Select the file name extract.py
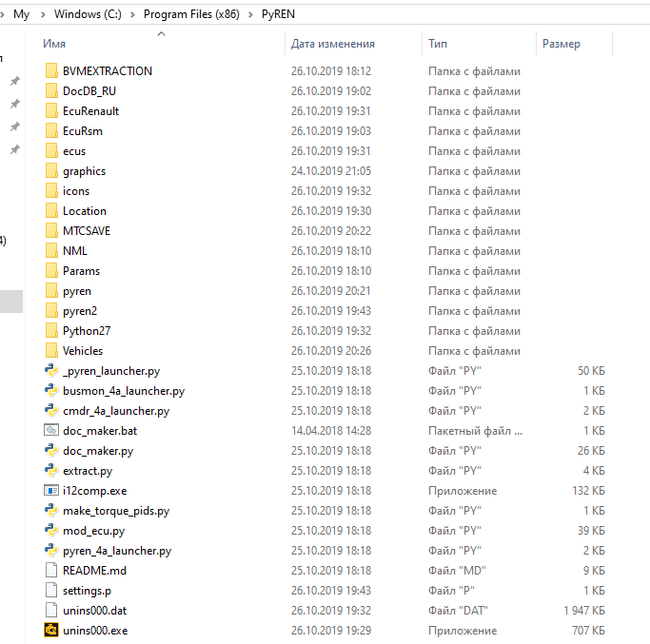The width and height of the screenshot is (650, 644). click(x=88, y=471)
